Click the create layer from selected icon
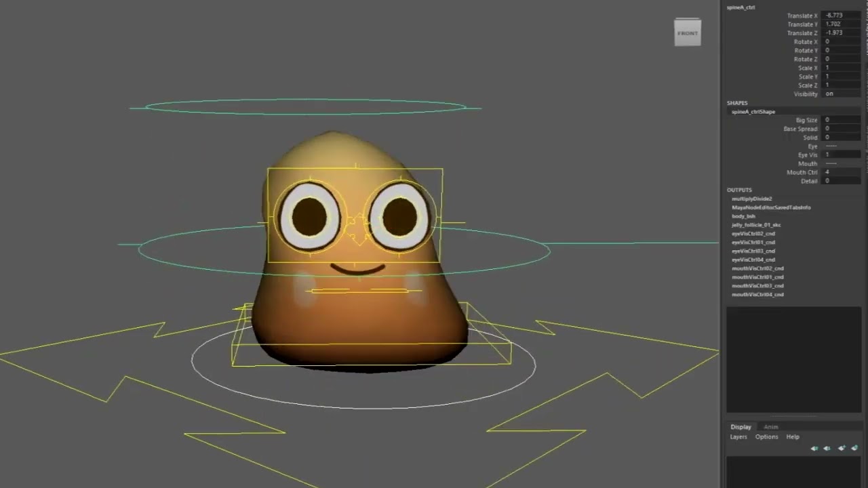 [854, 448]
